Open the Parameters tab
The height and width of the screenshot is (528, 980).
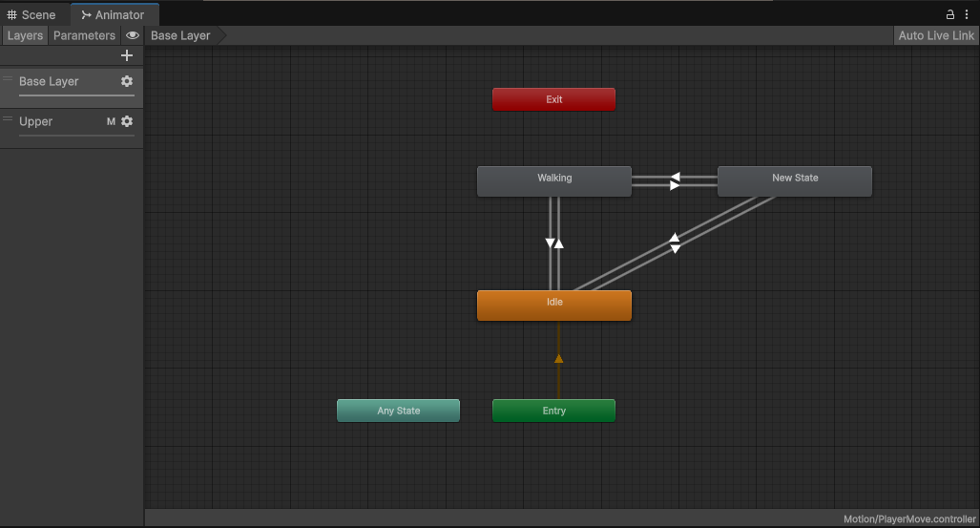pyautogui.click(x=84, y=35)
